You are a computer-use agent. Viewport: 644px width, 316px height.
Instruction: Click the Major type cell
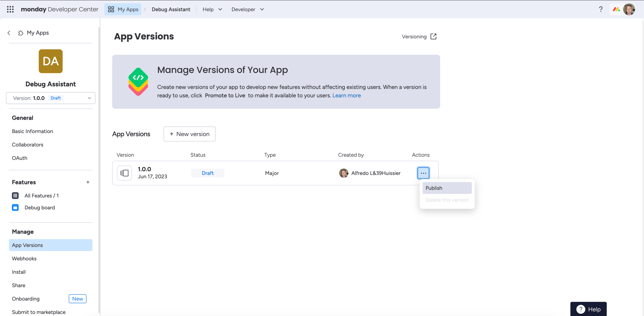pyautogui.click(x=272, y=173)
